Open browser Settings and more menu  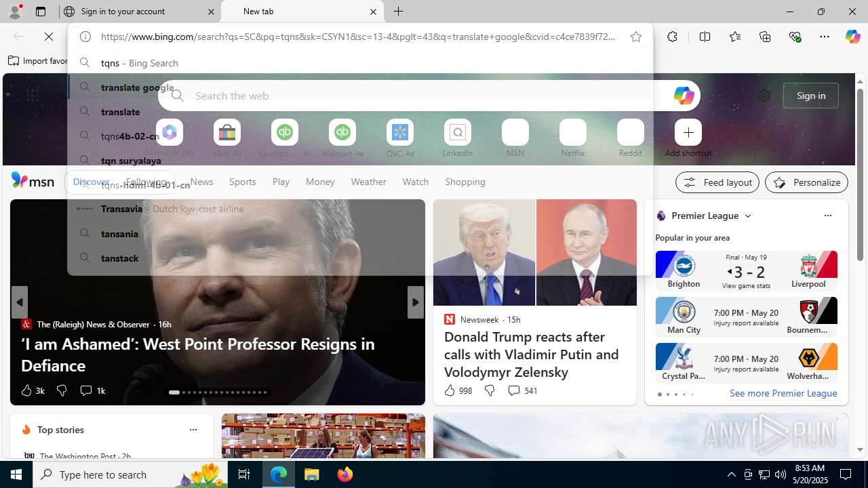tap(825, 37)
